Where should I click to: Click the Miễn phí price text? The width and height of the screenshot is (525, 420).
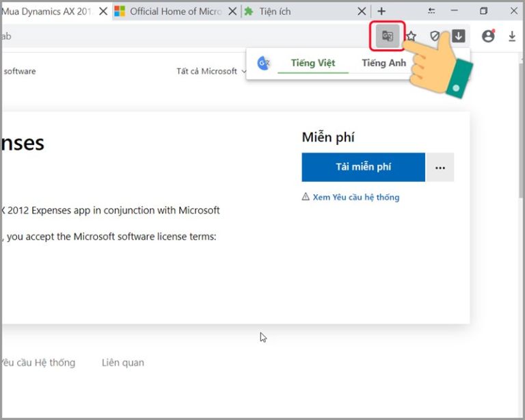(328, 137)
